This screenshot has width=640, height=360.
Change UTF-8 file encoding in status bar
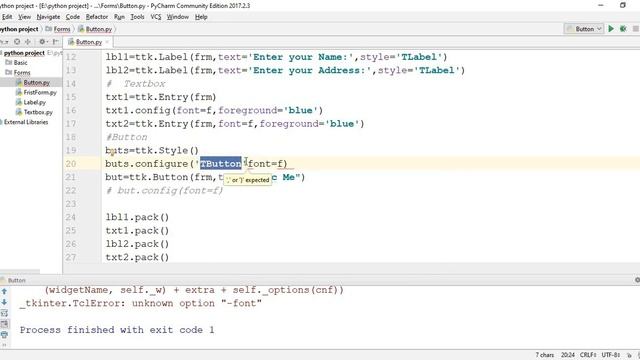point(611,355)
